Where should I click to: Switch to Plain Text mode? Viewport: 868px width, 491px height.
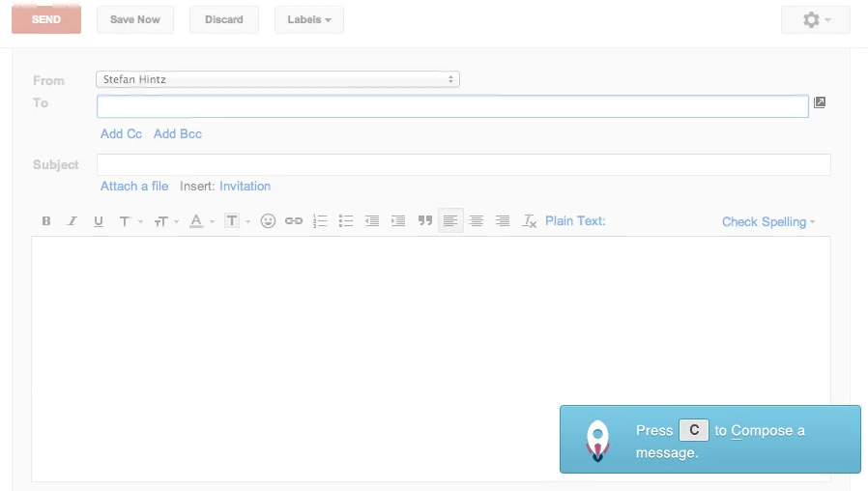click(x=575, y=221)
